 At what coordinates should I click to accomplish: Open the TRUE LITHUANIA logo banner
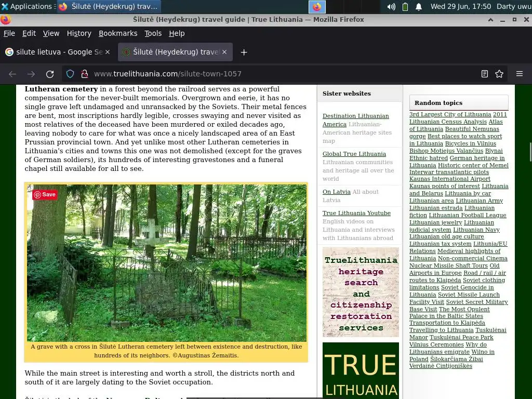[x=361, y=370]
